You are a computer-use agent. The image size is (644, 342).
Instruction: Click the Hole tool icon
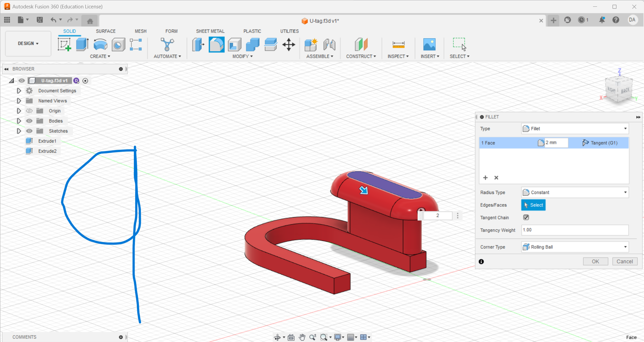[x=118, y=44]
